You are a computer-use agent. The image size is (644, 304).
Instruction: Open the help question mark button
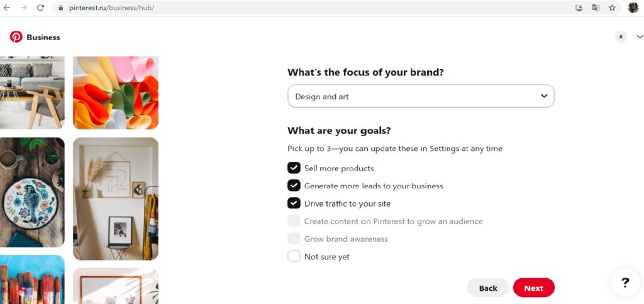coord(625,283)
